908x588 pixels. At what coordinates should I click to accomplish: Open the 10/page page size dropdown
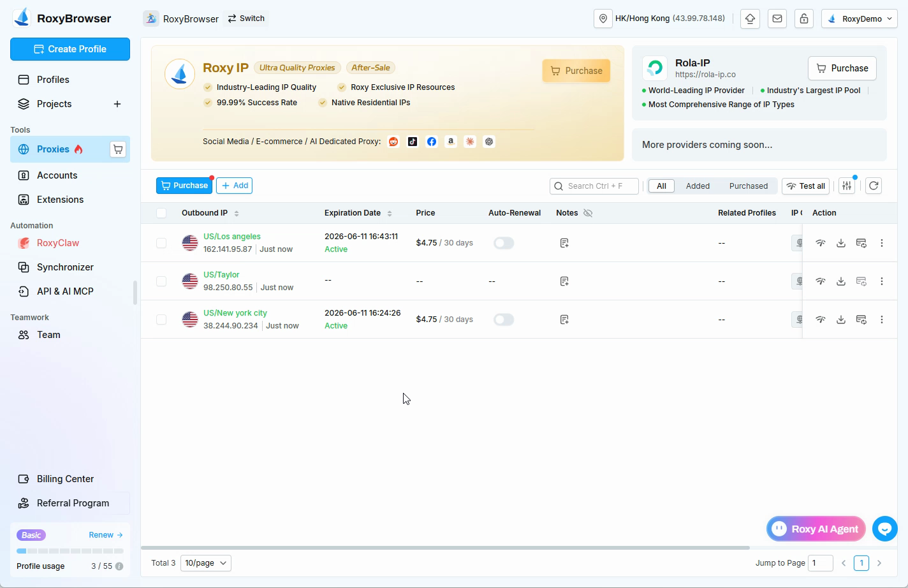(x=206, y=563)
